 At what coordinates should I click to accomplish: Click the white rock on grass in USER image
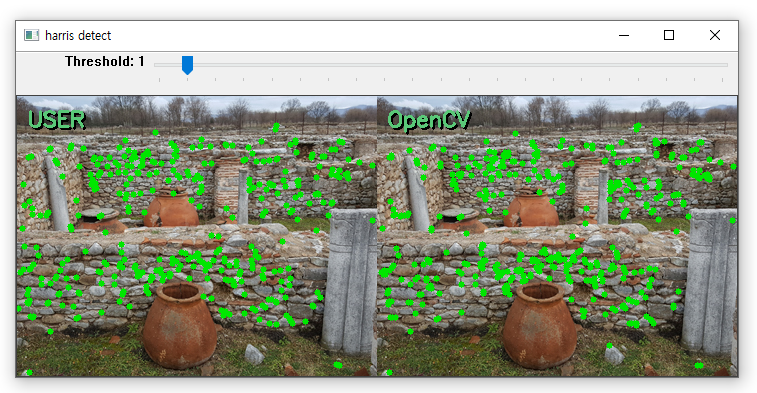pos(253,355)
